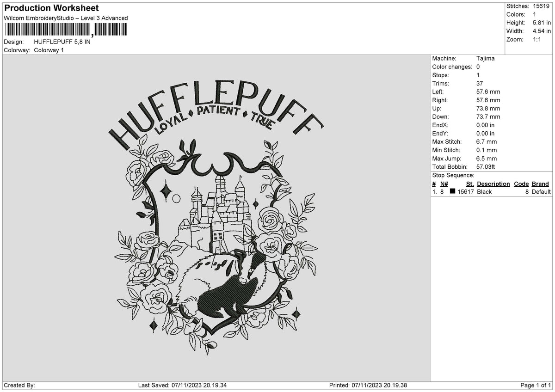Select the Max Jump value '6.5 mm'
The image size is (555, 392).
(487, 158)
